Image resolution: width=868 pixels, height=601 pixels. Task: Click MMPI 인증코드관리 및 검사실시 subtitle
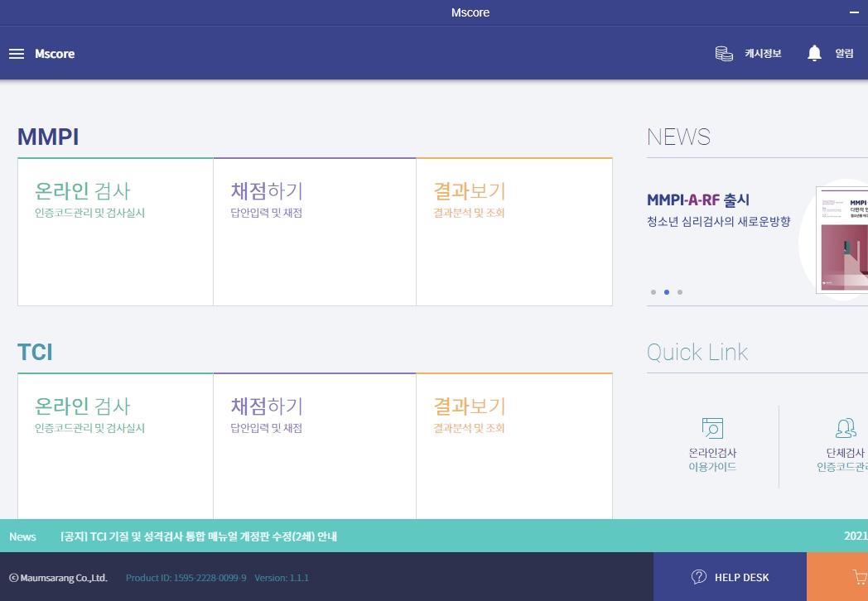tap(89, 213)
